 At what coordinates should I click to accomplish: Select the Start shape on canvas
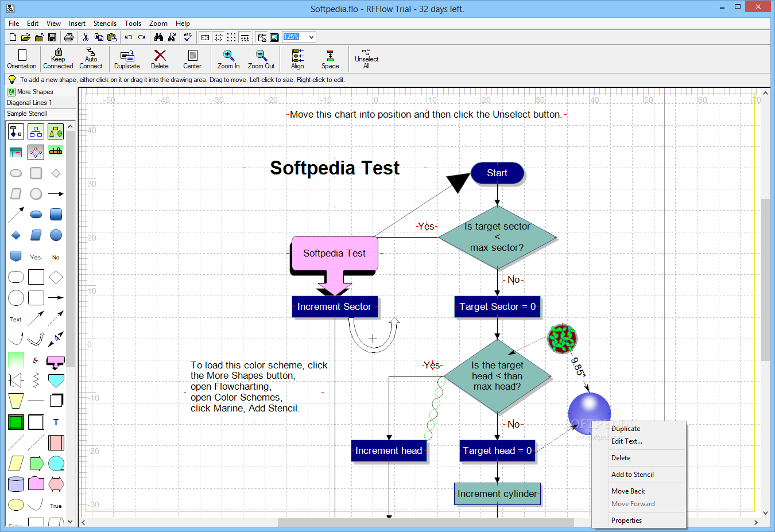[497, 173]
